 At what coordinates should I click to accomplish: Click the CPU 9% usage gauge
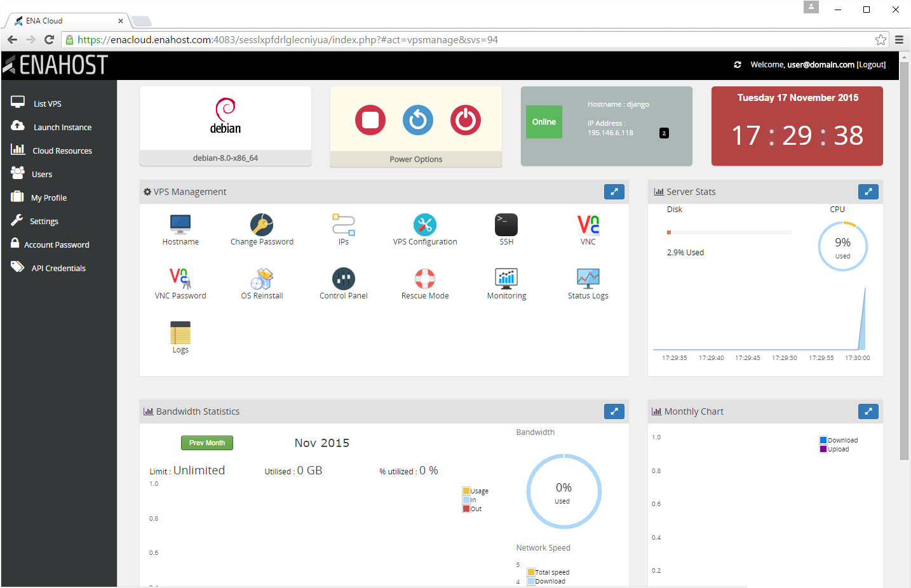(x=842, y=246)
